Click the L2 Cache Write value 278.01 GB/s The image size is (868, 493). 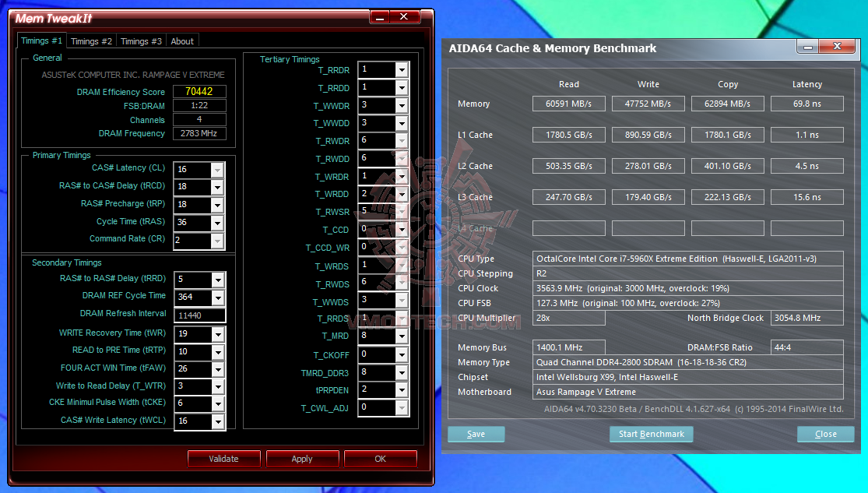point(648,166)
